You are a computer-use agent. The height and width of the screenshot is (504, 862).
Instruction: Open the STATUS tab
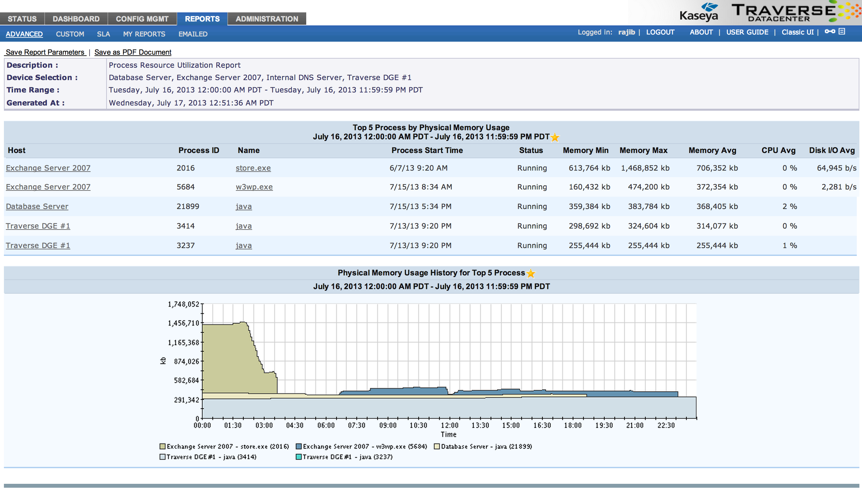pos(22,19)
